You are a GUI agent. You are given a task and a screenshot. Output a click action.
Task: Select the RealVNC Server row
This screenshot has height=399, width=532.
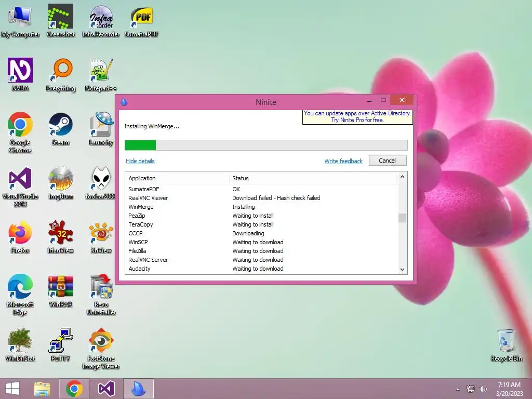click(261, 260)
